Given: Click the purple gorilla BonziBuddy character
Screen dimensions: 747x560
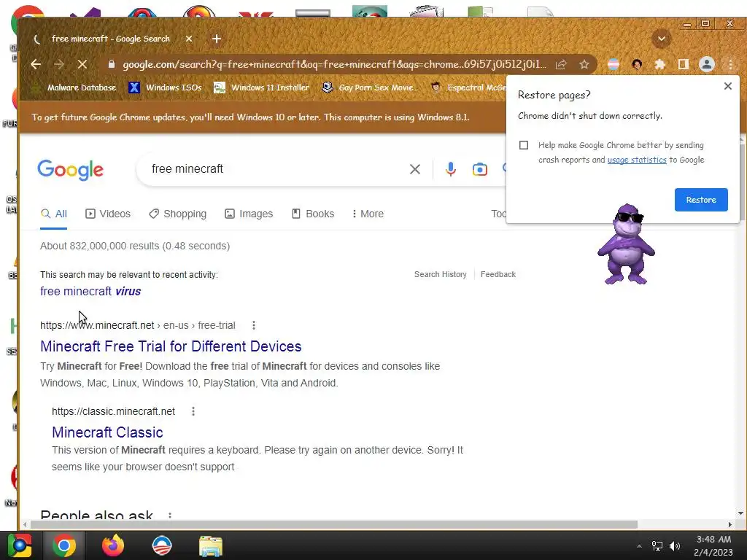Looking at the screenshot, I should pos(627,244).
